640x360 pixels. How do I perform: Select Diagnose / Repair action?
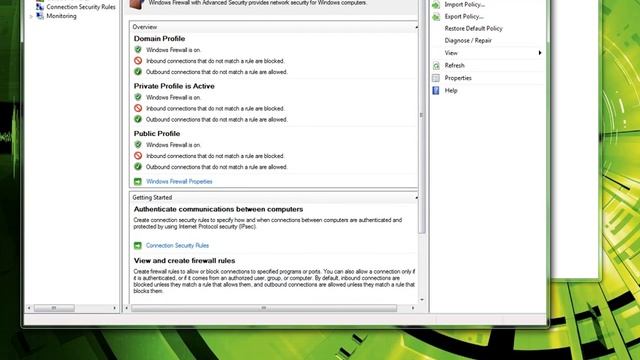pos(468,40)
